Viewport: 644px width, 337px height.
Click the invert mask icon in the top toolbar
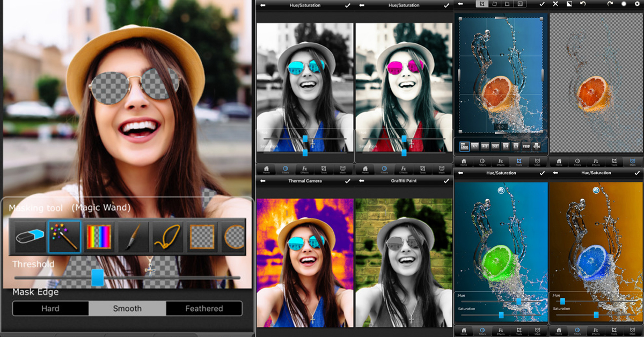pyautogui.click(x=570, y=4)
